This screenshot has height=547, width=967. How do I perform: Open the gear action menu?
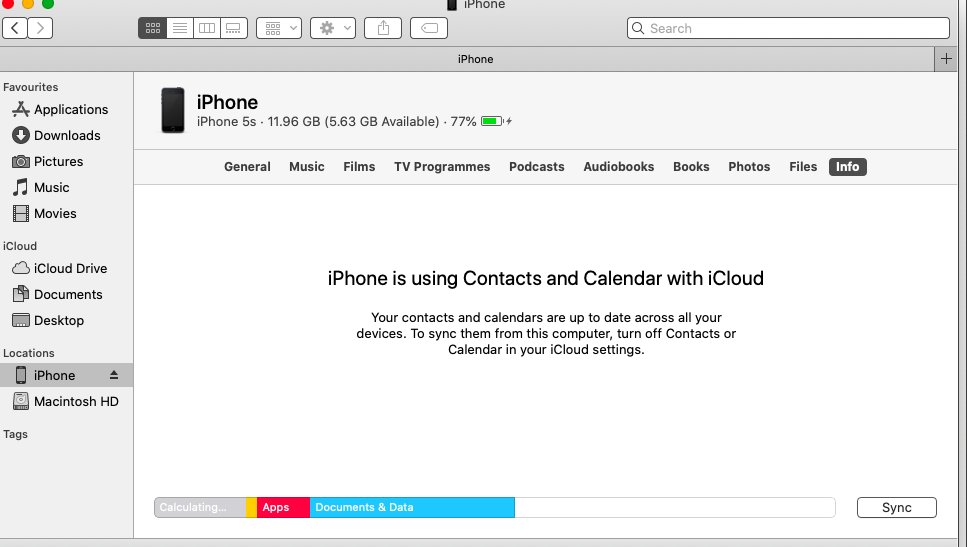[x=333, y=28]
